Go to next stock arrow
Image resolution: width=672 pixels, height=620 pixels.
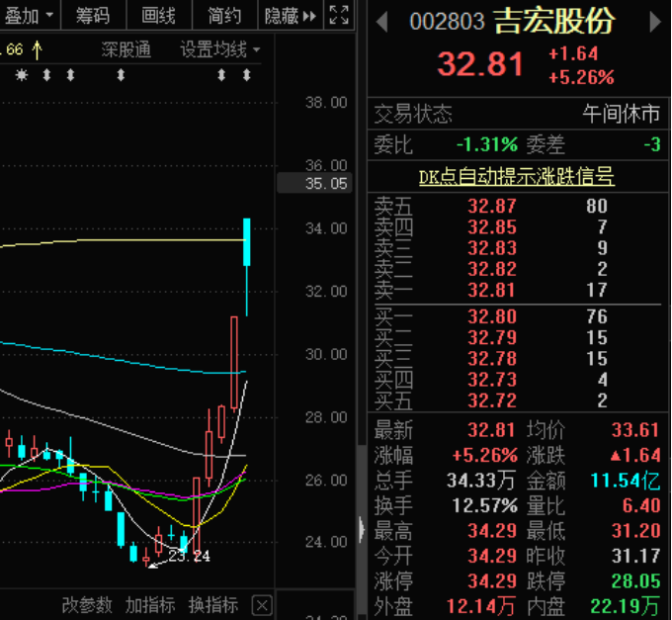pyautogui.click(x=655, y=22)
